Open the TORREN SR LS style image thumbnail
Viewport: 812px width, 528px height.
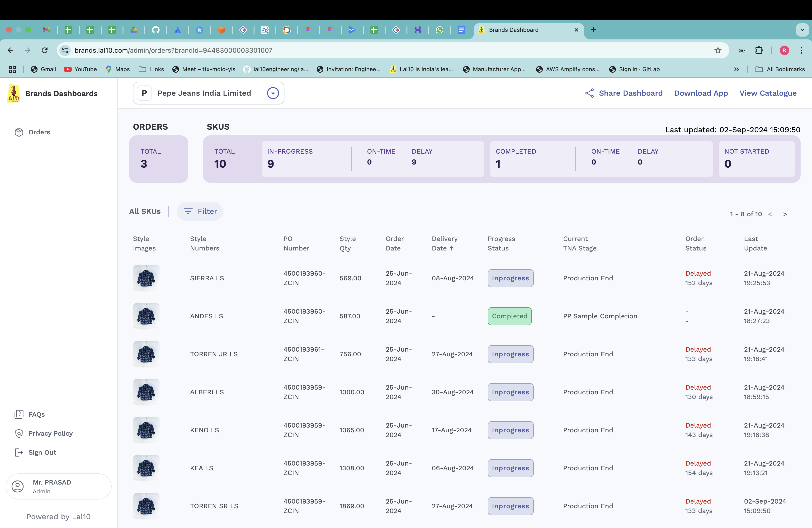point(146,506)
